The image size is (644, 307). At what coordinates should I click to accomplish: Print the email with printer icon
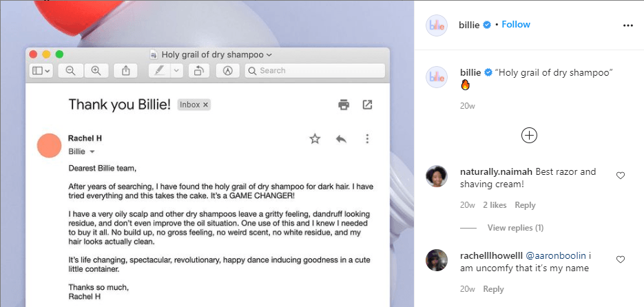coord(344,105)
